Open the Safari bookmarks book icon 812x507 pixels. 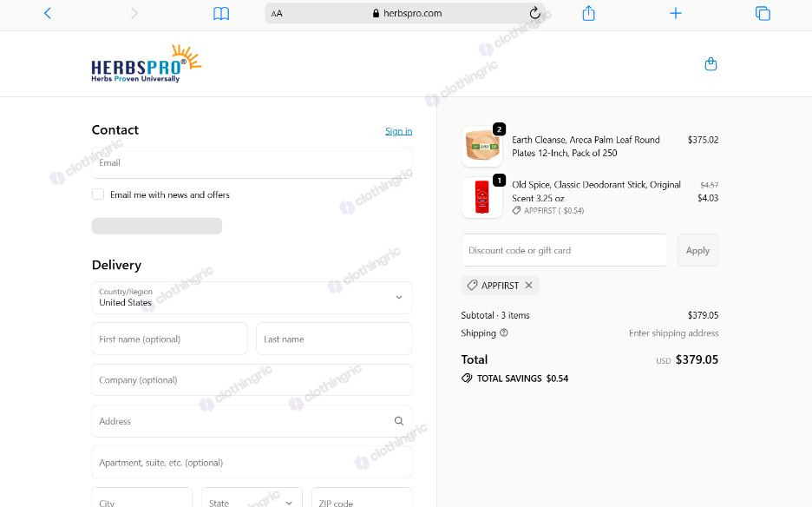pos(221,14)
